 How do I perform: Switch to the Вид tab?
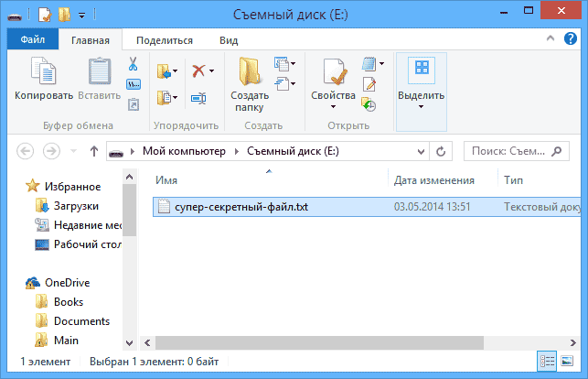click(229, 40)
